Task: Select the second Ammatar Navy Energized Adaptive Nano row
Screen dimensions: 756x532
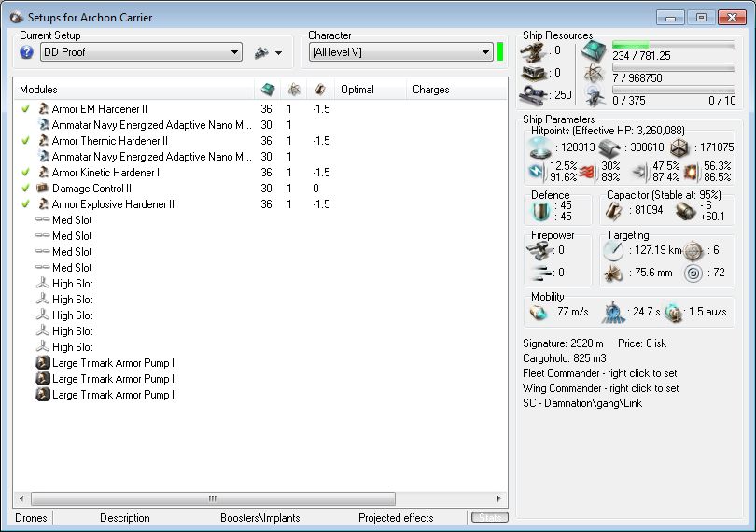Action: (x=260, y=157)
